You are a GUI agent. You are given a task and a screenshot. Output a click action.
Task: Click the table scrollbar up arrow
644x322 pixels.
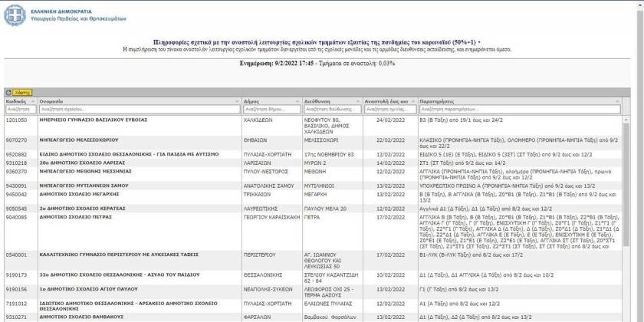point(626,120)
